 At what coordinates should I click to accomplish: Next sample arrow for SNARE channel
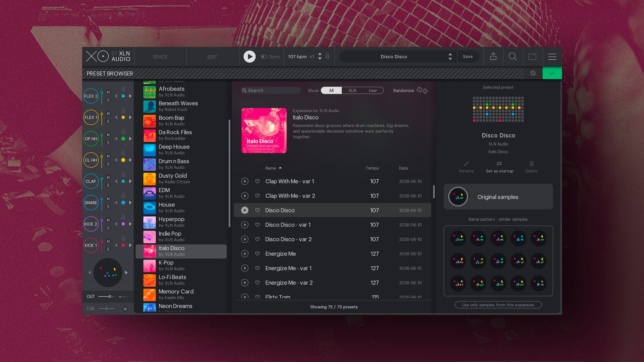coord(130,203)
